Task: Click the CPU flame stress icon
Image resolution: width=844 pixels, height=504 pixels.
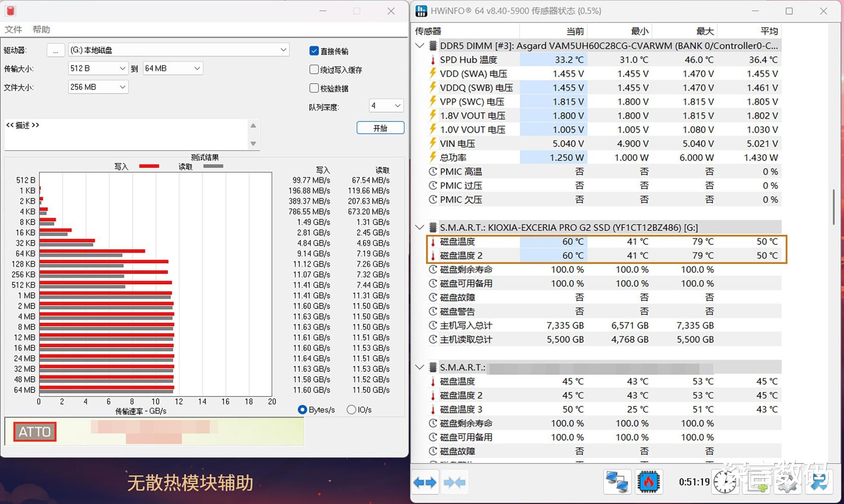Action: coord(648,482)
